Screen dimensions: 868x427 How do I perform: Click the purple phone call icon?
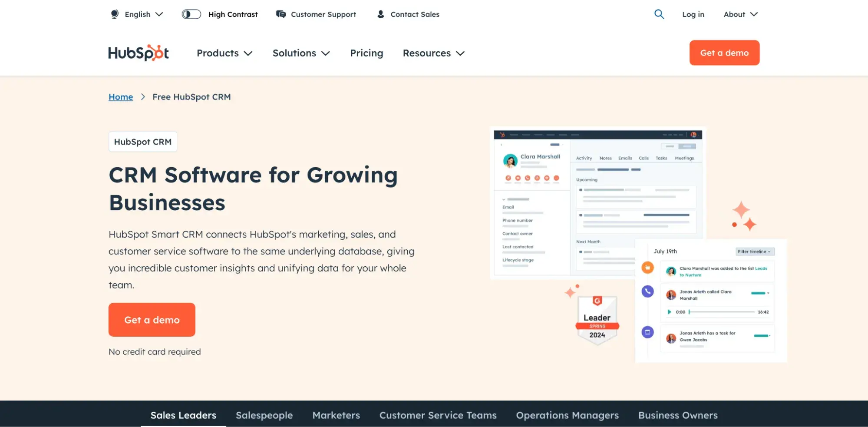[x=647, y=291]
